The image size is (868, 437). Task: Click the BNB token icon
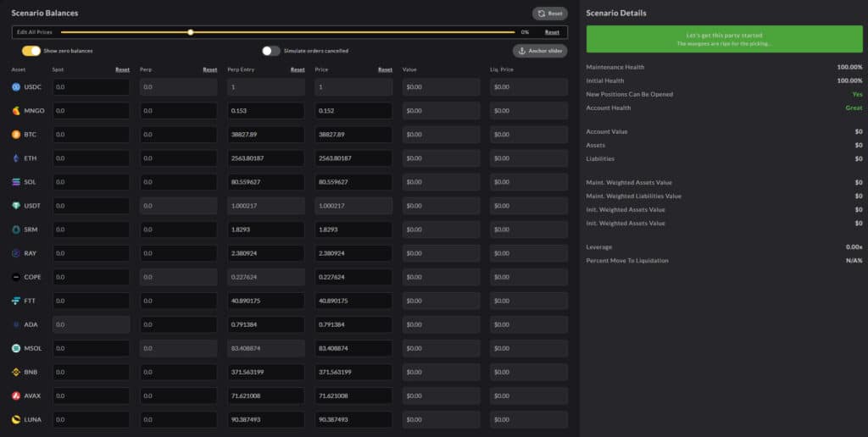point(16,372)
